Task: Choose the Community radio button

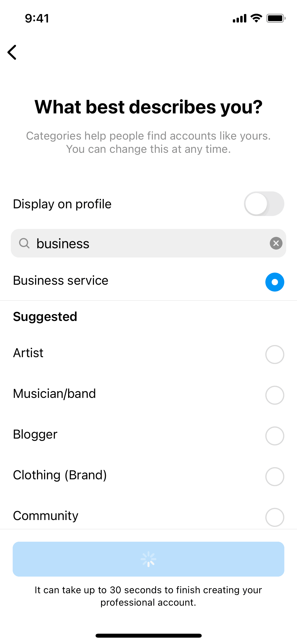Action: 275,517
